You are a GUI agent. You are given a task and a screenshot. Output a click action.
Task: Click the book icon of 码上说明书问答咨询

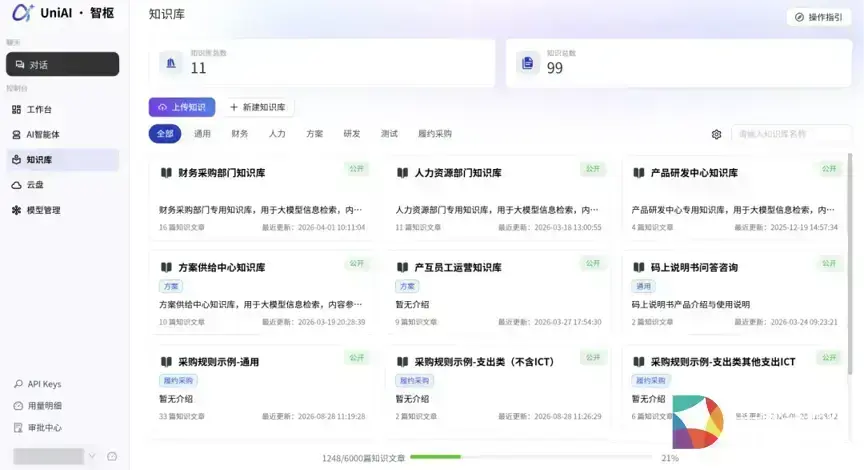[639, 268]
